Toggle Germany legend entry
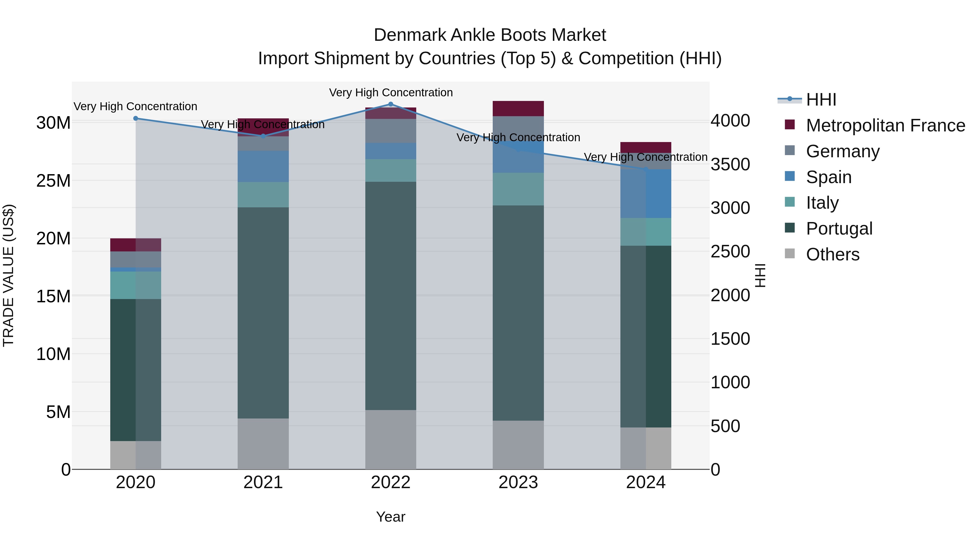Screen dimensions: 980x551 [832, 151]
